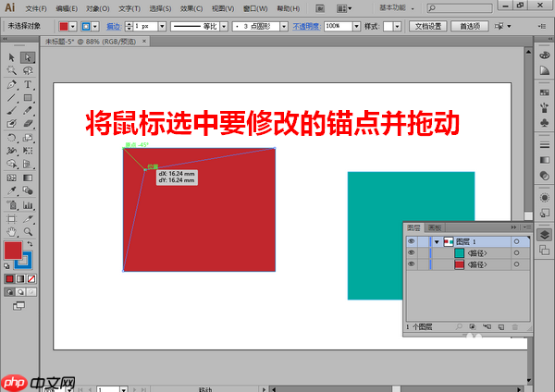555x392 pixels.
Task: Toggle visibility of the teal 路径 layer
Action: click(x=412, y=253)
